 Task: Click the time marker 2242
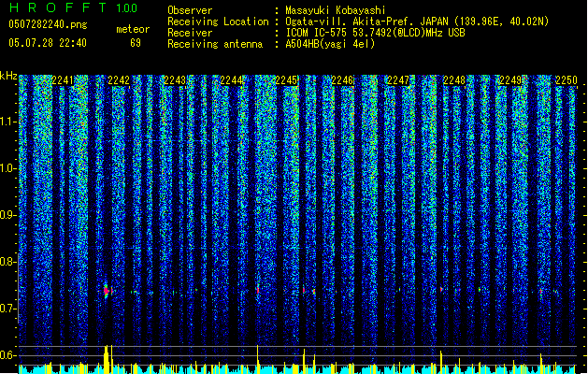[119, 80]
